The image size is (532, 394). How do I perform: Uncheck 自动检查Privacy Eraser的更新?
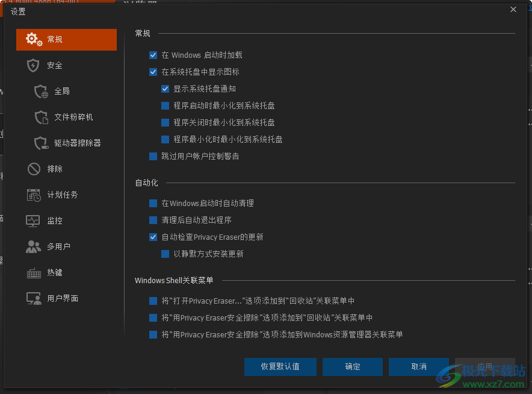(x=153, y=237)
